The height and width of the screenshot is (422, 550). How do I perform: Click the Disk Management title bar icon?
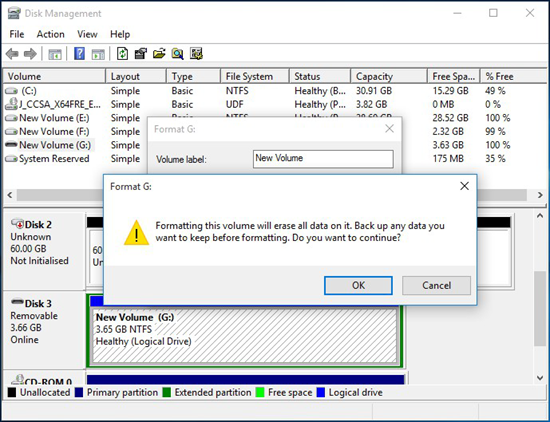(14, 13)
